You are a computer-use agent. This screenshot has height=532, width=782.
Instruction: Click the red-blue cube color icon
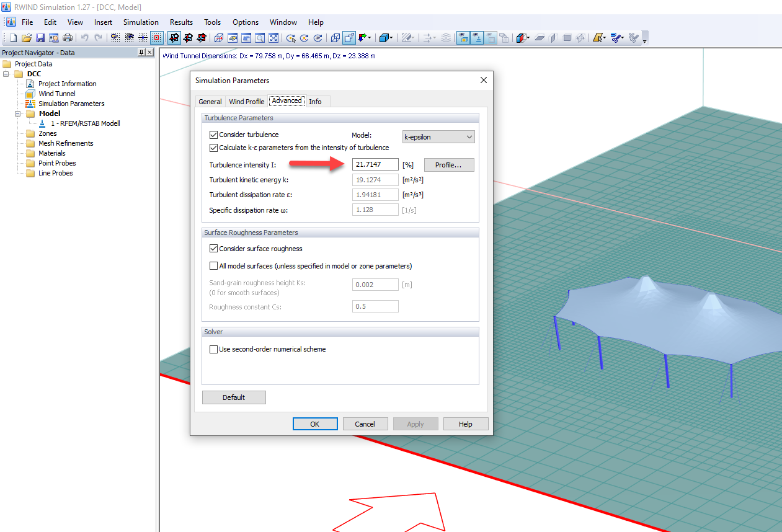(522, 38)
